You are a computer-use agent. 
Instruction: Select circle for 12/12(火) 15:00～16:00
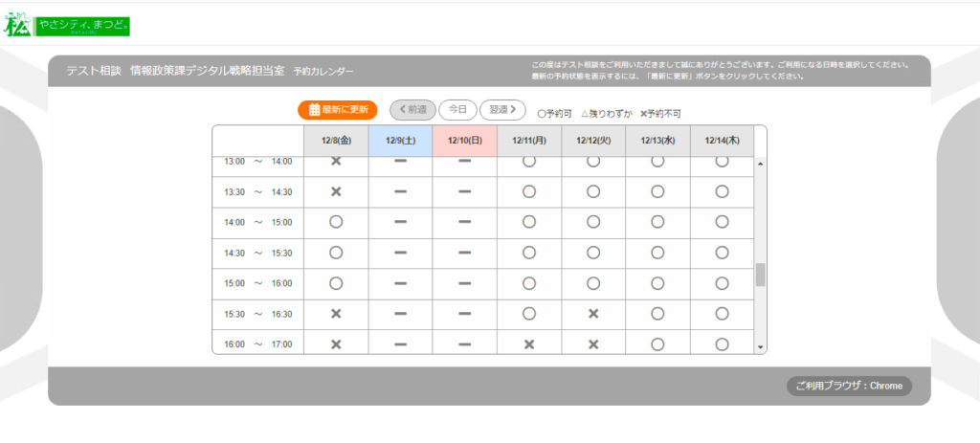pyautogui.click(x=593, y=283)
